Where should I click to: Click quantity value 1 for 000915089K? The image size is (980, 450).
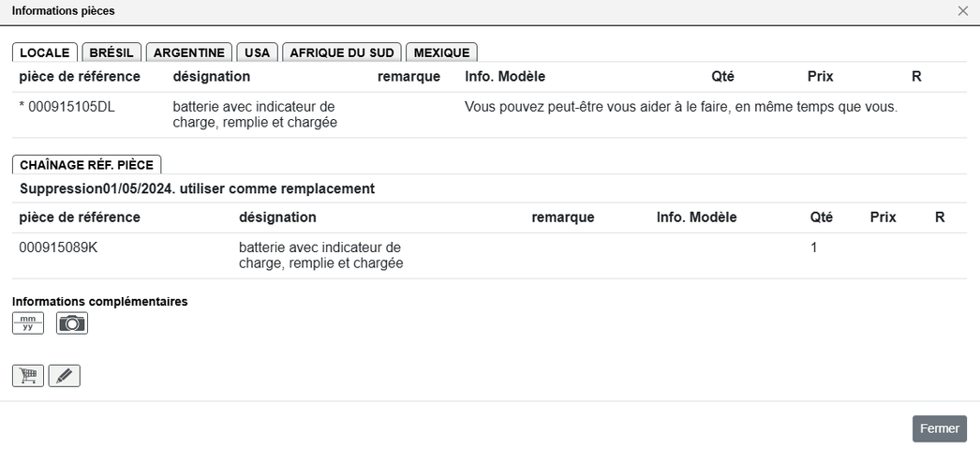tap(814, 247)
